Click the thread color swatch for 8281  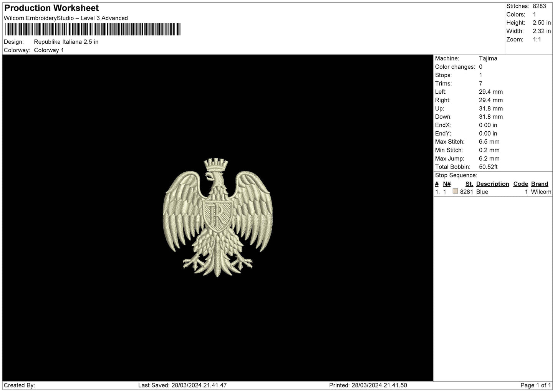click(x=455, y=191)
